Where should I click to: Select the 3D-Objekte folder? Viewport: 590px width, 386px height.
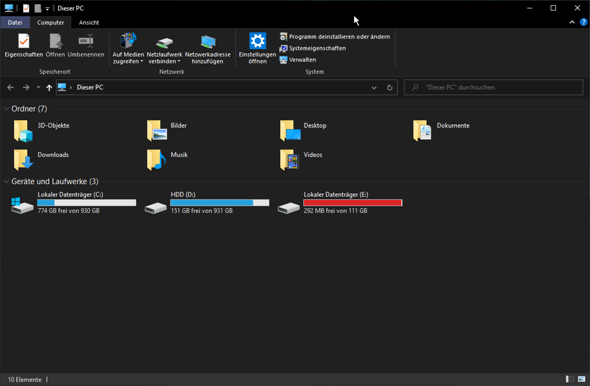(x=41, y=131)
